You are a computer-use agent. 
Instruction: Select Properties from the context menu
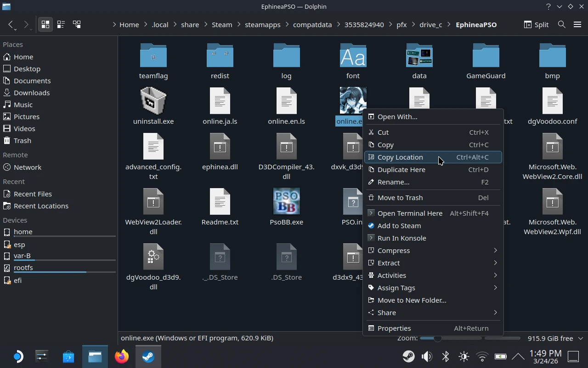point(394,328)
